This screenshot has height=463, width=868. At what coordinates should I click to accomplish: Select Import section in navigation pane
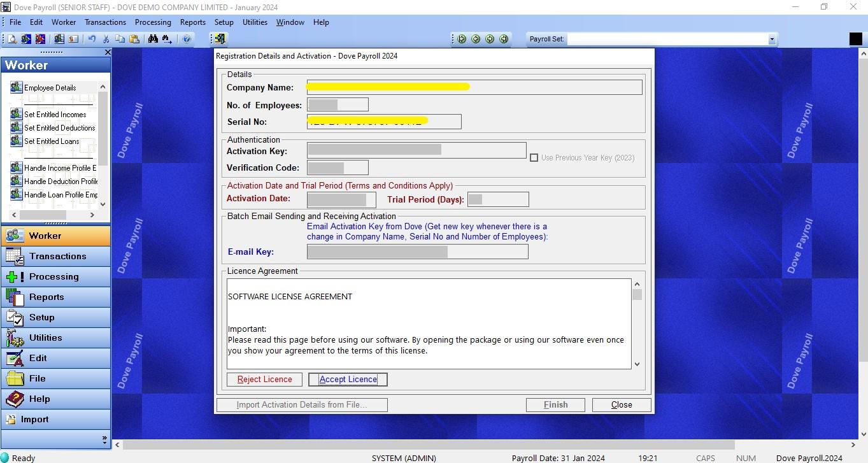click(x=55, y=419)
